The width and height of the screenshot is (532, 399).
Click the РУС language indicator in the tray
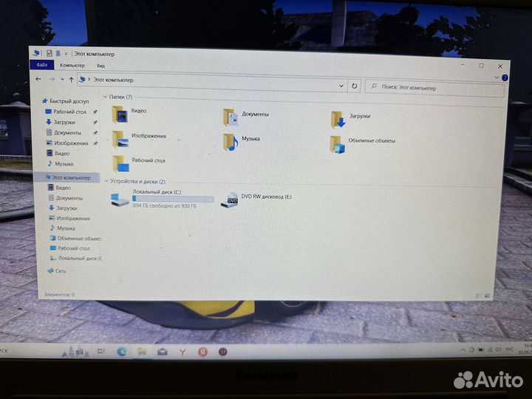click(x=510, y=349)
